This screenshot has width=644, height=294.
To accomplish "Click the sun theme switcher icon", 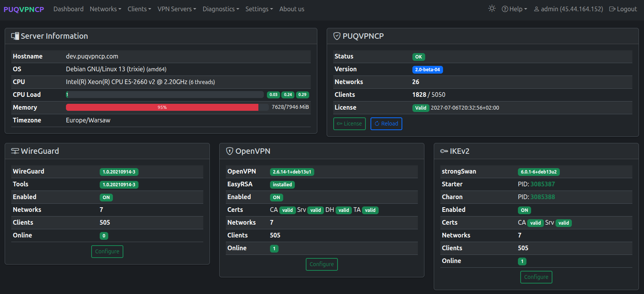I will tap(492, 9).
